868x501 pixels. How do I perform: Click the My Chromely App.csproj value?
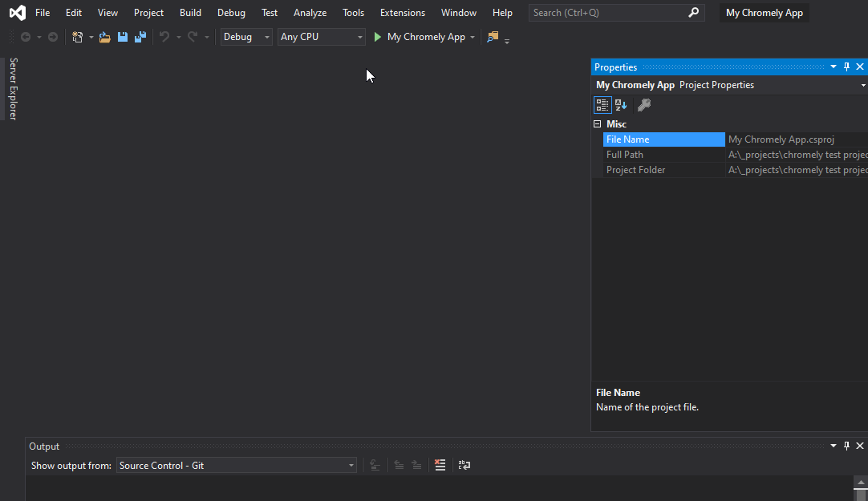coord(781,139)
